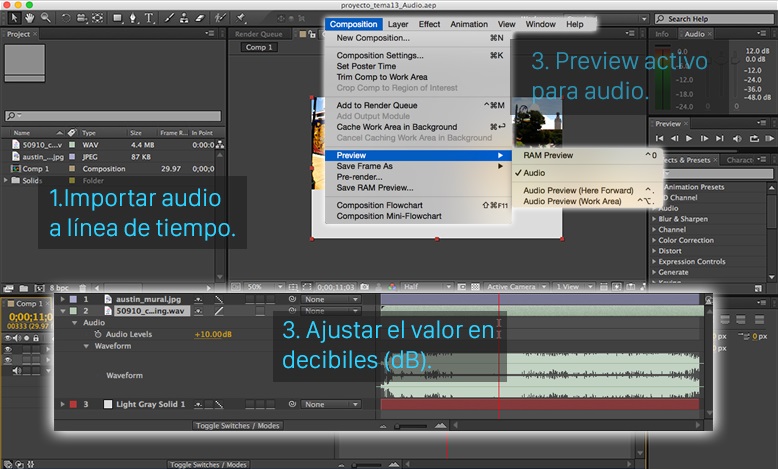Open the Composition menu
The height and width of the screenshot is (469, 778).
(353, 24)
